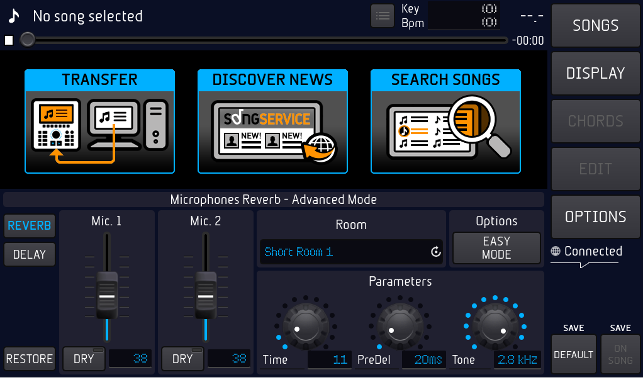The width and height of the screenshot is (644, 378).
Task: Click the PreDel value field 20ms
Action: [x=423, y=360]
